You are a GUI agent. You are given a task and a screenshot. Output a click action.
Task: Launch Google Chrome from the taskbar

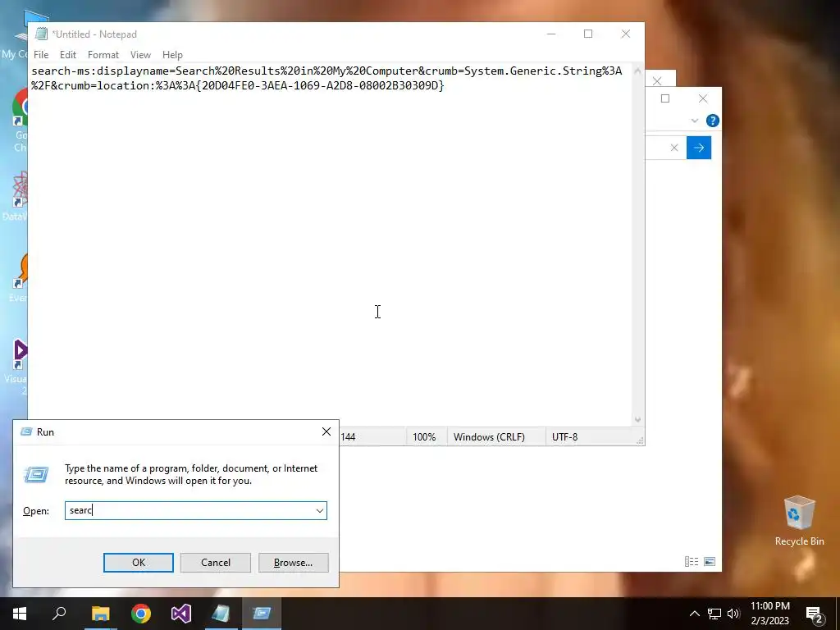click(x=141, y=614)
